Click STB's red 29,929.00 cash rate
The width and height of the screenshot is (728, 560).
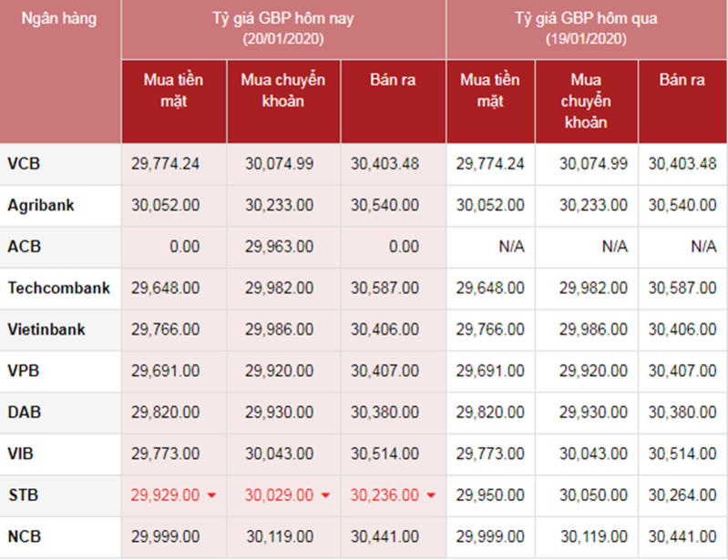click(x=165, y=495)
